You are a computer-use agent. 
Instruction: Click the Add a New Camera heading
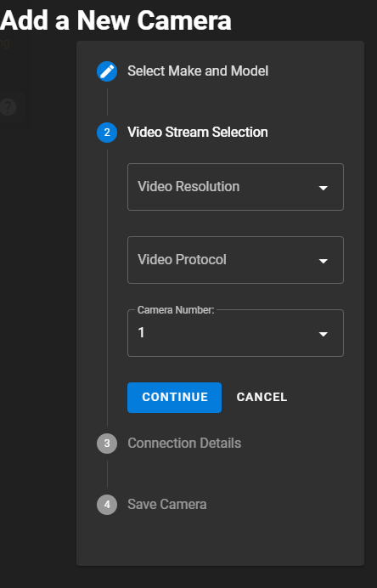(115, 20)
